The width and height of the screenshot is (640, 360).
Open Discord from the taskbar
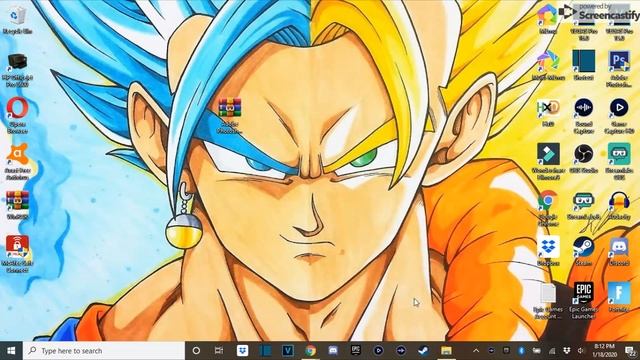pos(333,351)
